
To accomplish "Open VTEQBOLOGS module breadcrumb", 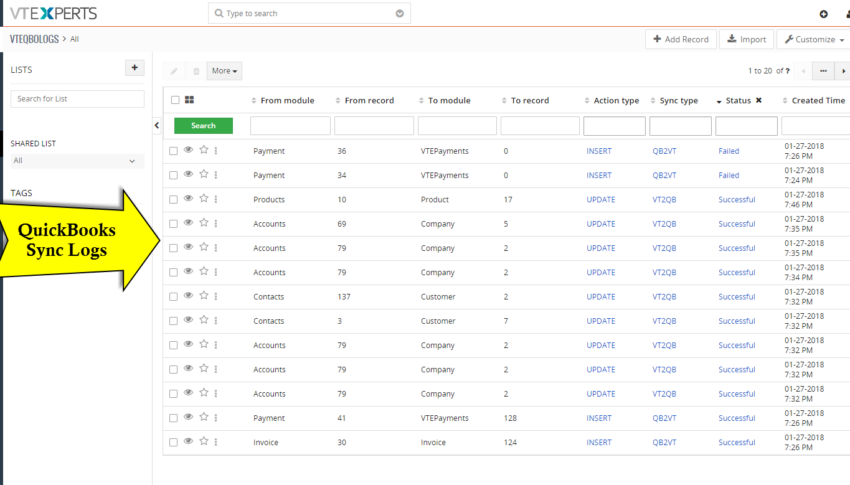I will [x=34, y=39].
